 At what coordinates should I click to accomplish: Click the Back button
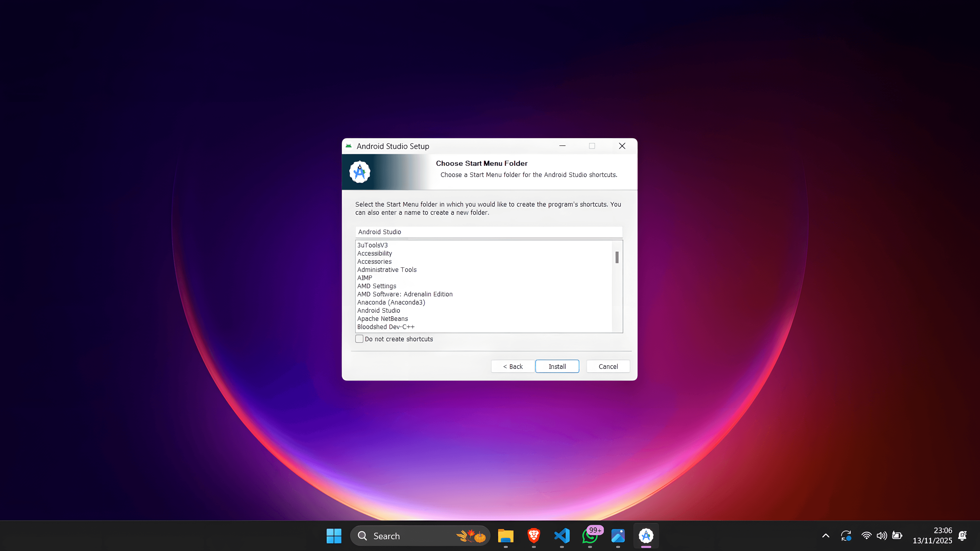(512, 366)
